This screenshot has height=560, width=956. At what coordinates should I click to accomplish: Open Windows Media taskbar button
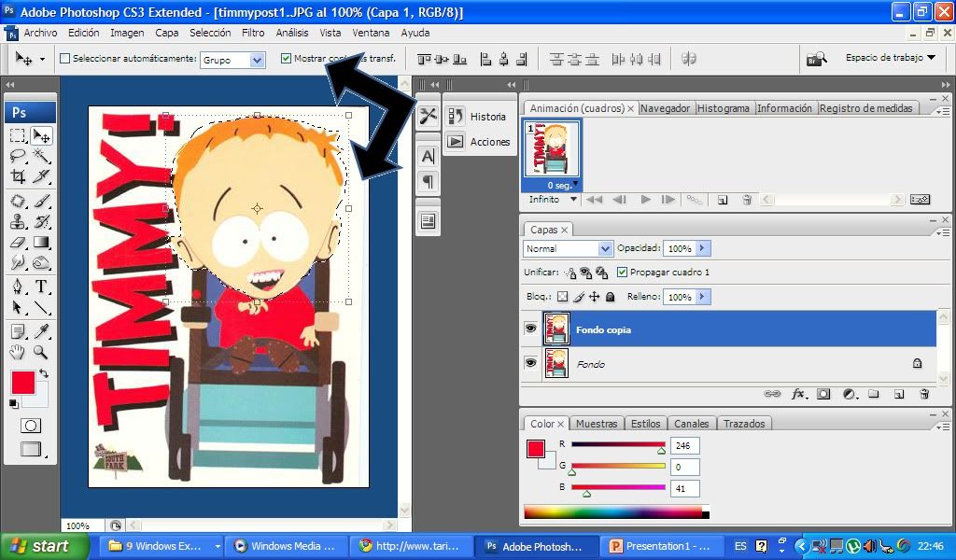click(x=286, y=546)
